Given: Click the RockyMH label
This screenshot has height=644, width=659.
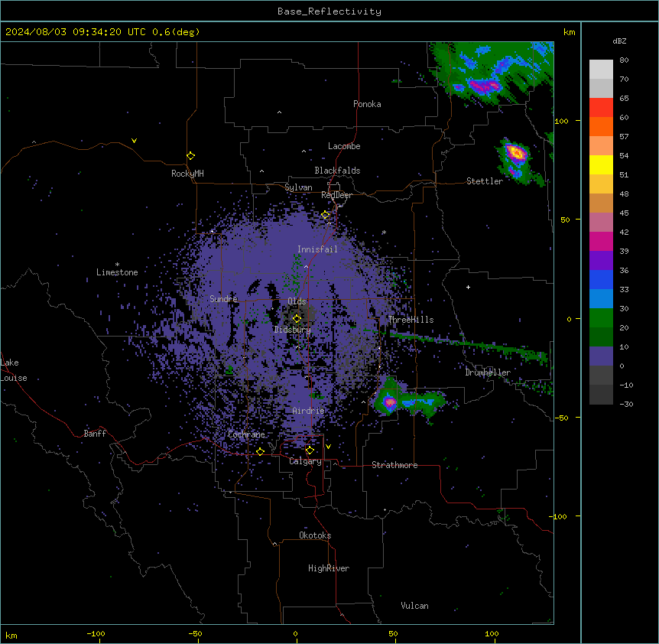Looking at the screenshot, I should 187,174.
